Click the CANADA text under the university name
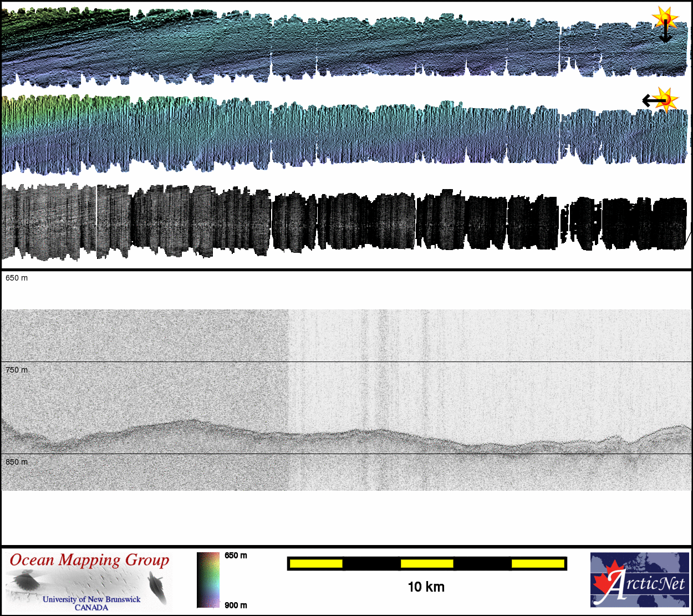Image resolution: width=693 pixels, height=616 pixels. [91, 608]
